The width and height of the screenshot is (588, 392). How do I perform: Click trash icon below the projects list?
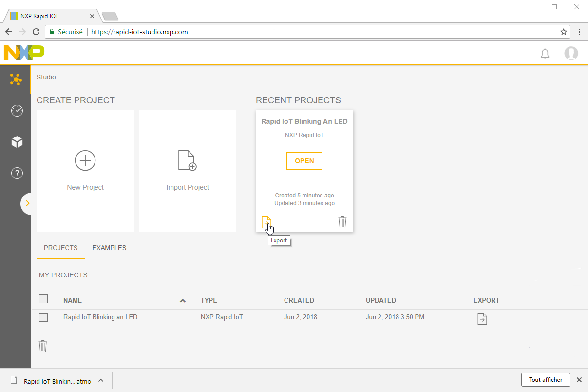tap(43, 346)
